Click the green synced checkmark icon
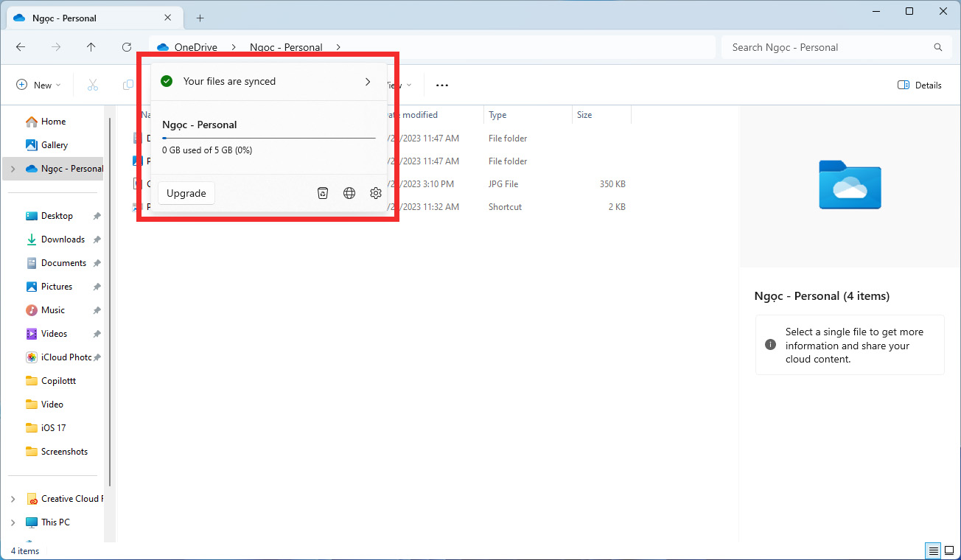The image size is (961, 560). pyautogui.click(x=167, y=81)
